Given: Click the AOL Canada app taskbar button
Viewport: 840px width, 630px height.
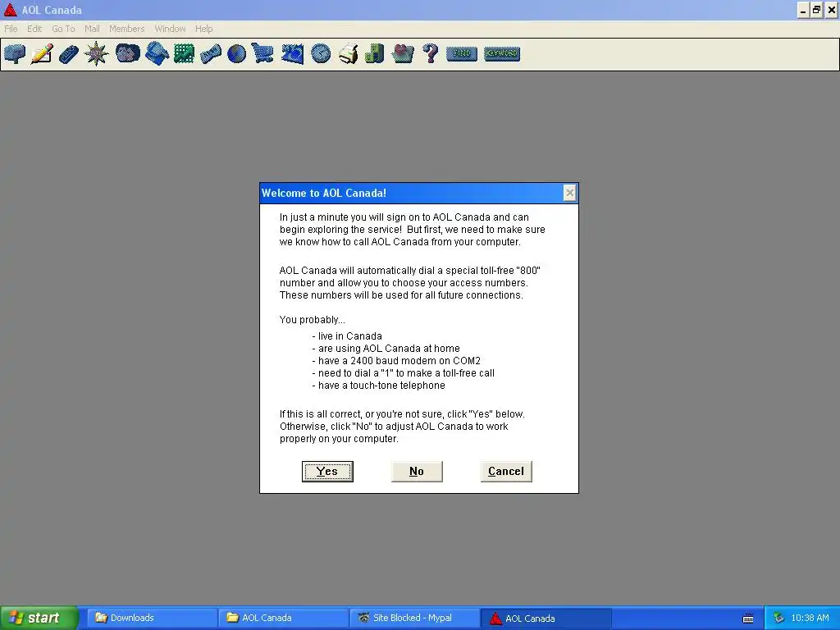Looking at the screenshot, I should click(x=546, y=619).
